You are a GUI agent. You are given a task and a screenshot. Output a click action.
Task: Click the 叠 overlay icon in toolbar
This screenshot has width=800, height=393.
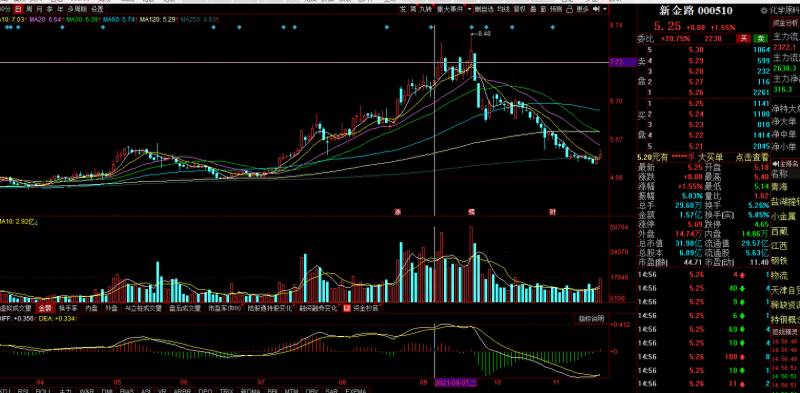click(x=533, y=9)
